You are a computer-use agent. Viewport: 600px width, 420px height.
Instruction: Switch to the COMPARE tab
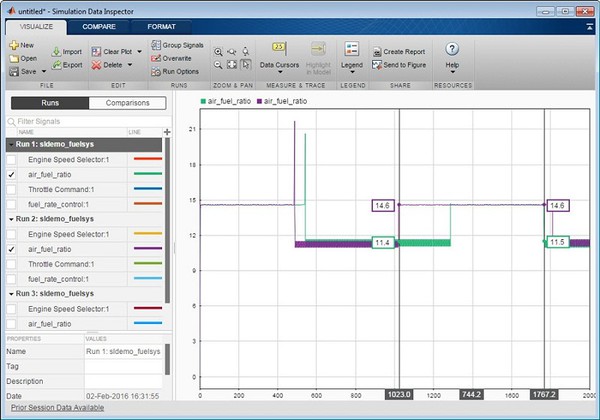pyautogui.click(x=99, y=27)
